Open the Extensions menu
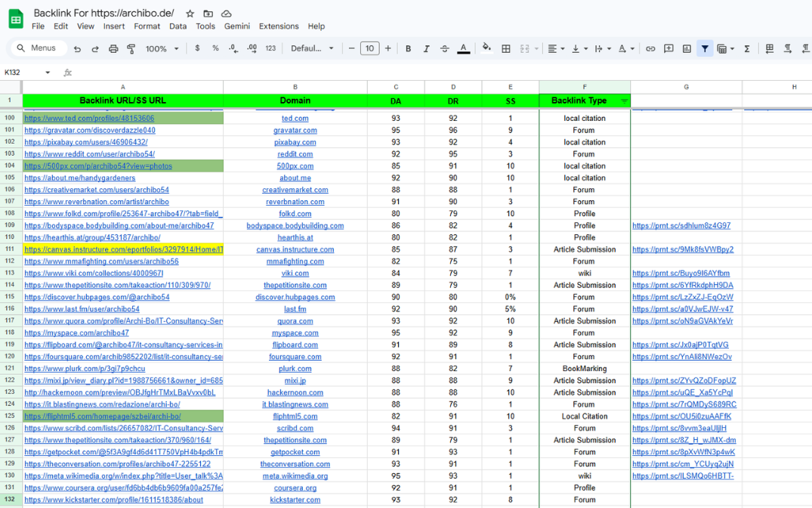The image size is (812, 508). tap(279, 26)
